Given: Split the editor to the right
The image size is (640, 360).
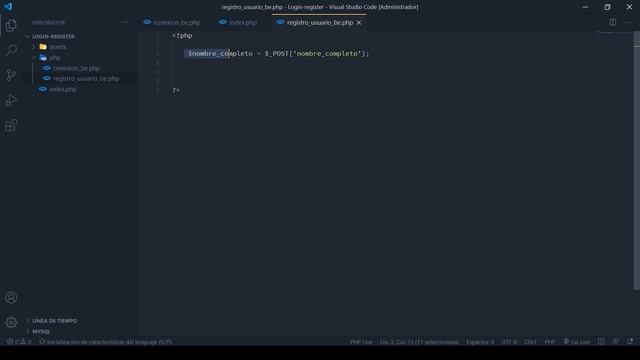Looking at the screenshot, I should tap(613, 22).
